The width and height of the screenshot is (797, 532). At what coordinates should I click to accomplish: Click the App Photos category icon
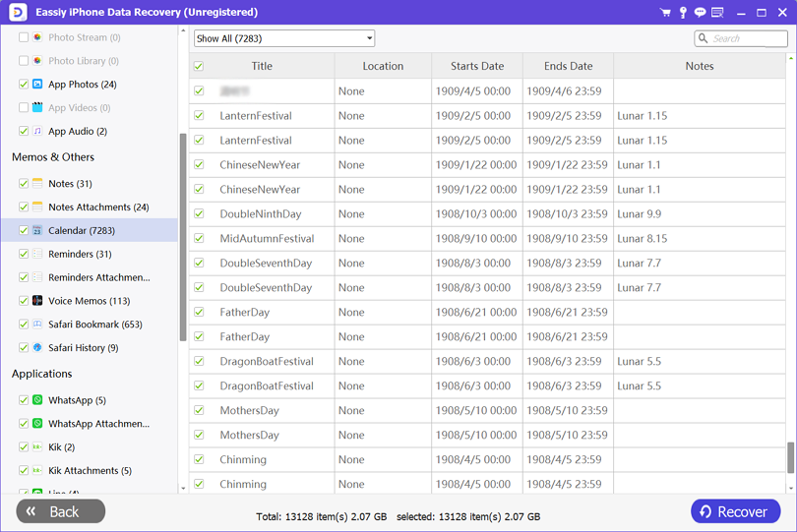tap(37, 84)
